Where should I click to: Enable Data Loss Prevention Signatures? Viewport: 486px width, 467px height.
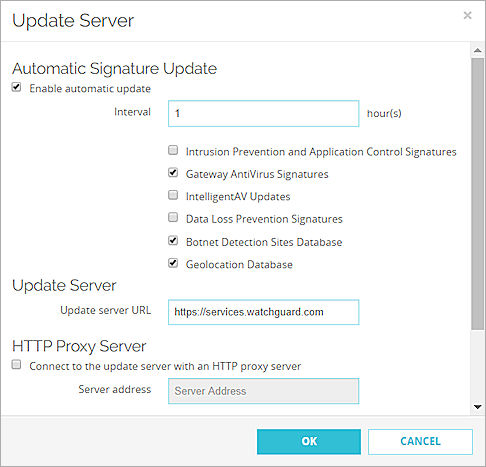[173, 218]
